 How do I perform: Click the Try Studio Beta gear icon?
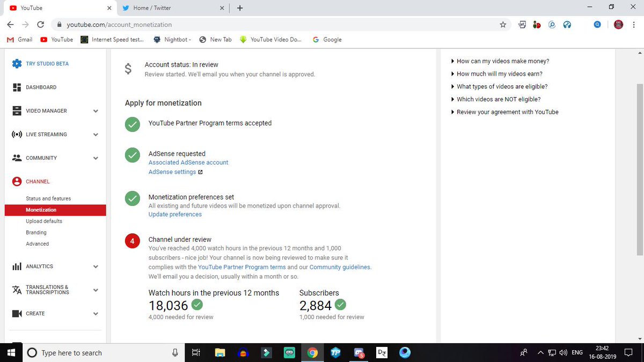coord(17,63)
